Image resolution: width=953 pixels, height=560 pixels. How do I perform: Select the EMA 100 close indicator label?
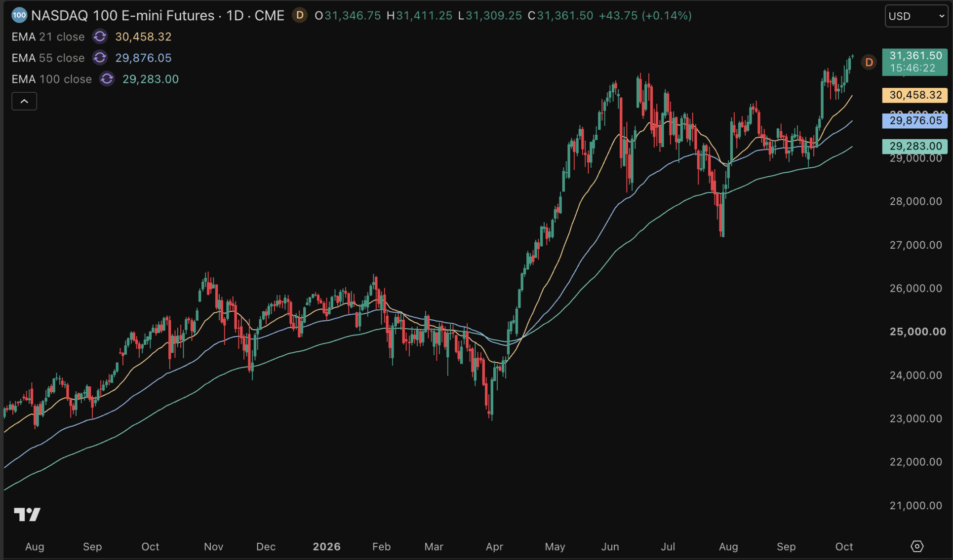tap(51, 79)
